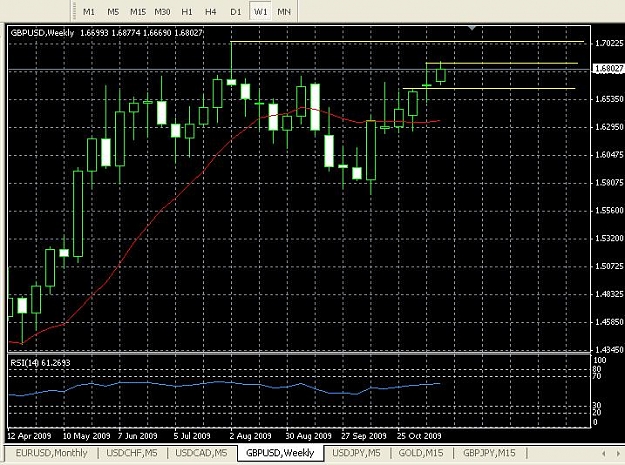Click the 1.50725 price scale label
This screenshot has width=625, height=465.
[609, 266]
